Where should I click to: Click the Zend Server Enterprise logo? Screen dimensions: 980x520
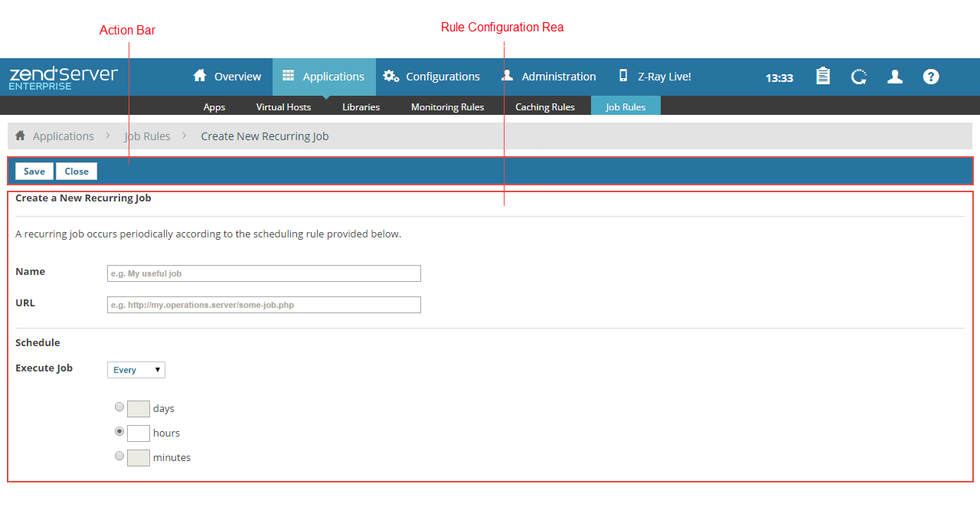(63, 77)
